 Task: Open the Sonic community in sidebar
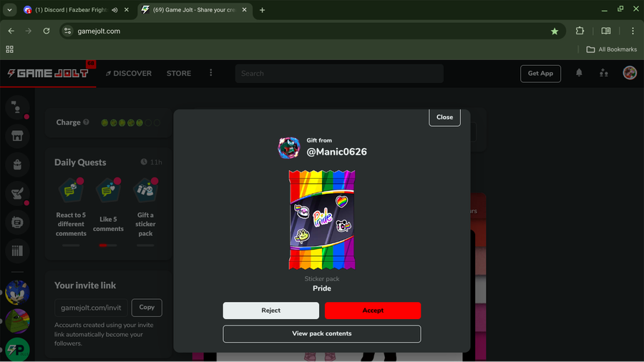click(x=17, y=292)
